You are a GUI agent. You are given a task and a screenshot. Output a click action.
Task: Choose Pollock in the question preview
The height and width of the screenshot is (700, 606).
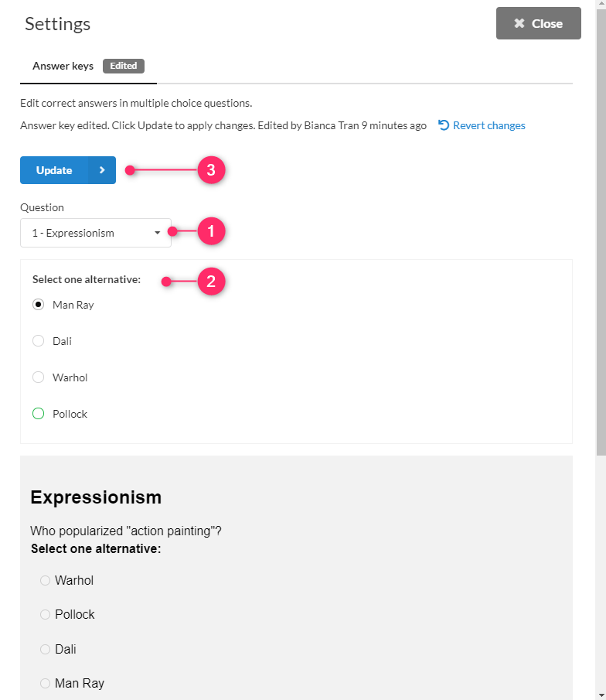[45, 615]
